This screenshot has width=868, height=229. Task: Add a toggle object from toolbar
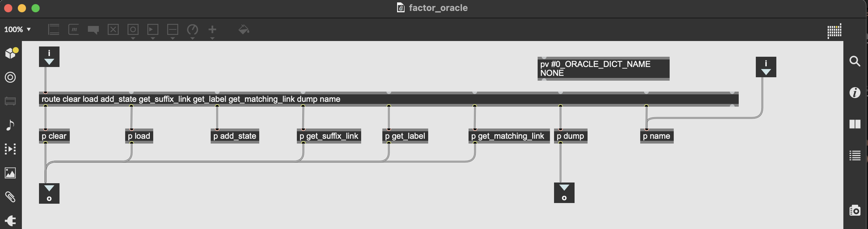(x=113, y=30)
